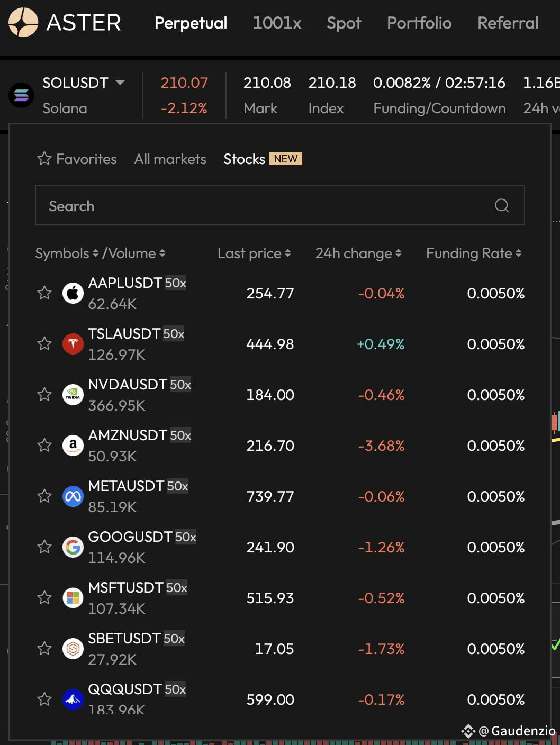Select the Apple logo for AAPLUSDT

click(73, 293)
